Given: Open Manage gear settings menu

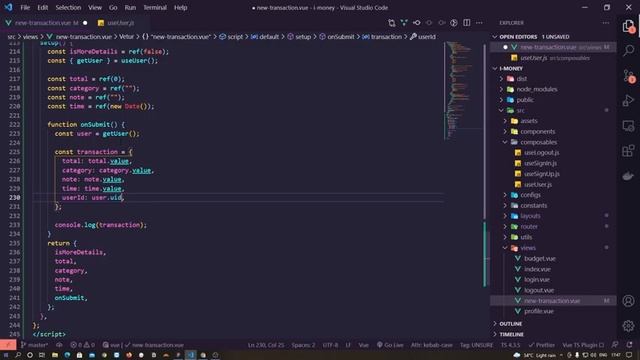Looking at the screenshot, I should pos(629,326).
